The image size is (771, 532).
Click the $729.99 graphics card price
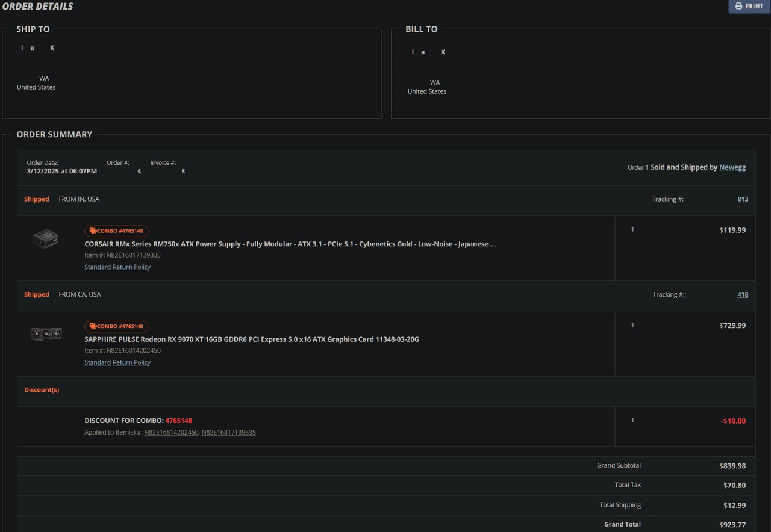[732, 326]
